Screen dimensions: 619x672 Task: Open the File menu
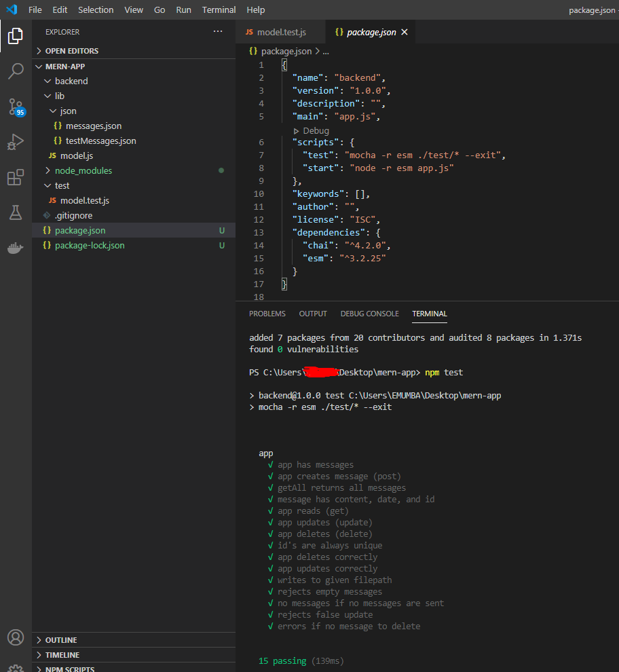tap(35, 10)
